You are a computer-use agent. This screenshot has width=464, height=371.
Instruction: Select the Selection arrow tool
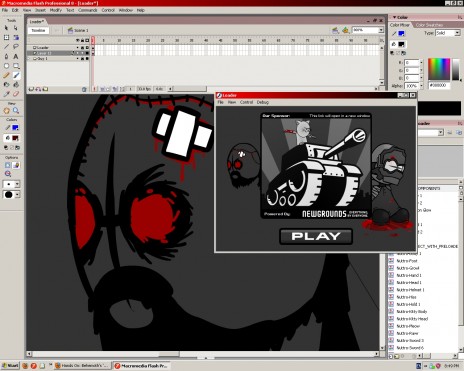6,28
